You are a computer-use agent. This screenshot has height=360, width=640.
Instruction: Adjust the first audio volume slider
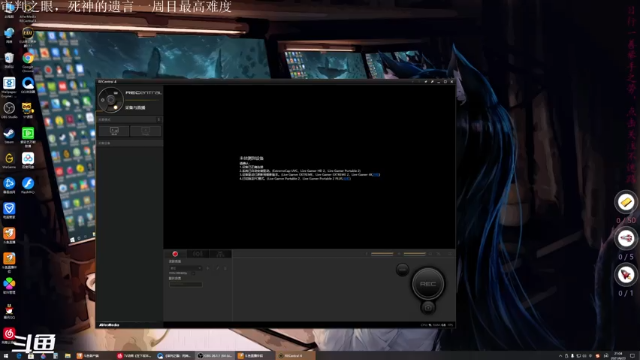382,254
